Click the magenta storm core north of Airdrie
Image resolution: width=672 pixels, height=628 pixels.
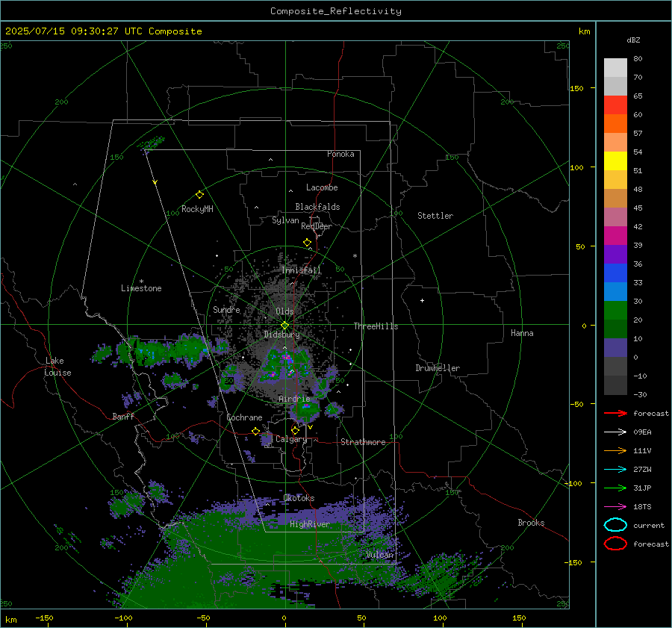pyautogui.click(x=286, y=357)
